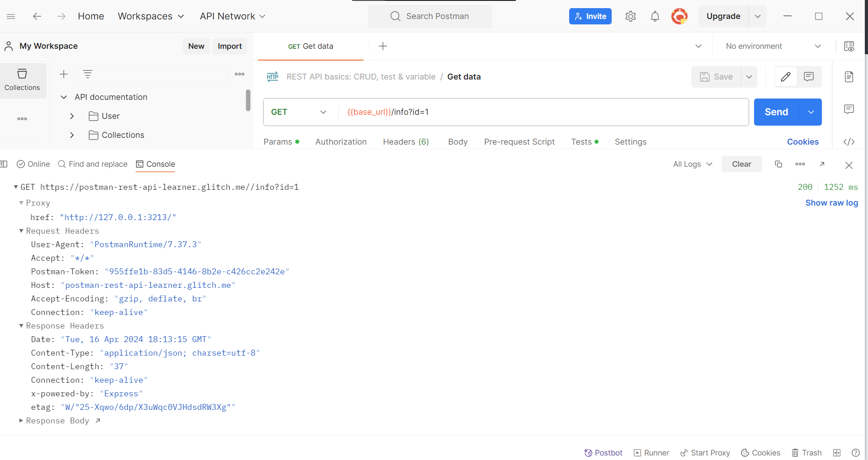Click the Search Postman field
The height and width of the screenshot is (460, 868).
point(429,16)
